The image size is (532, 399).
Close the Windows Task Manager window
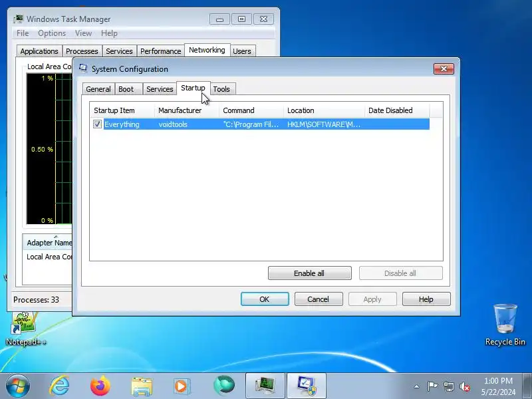263,19
